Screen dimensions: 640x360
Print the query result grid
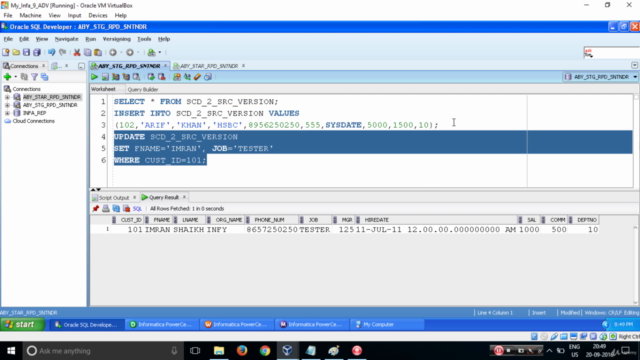point(106,209)
